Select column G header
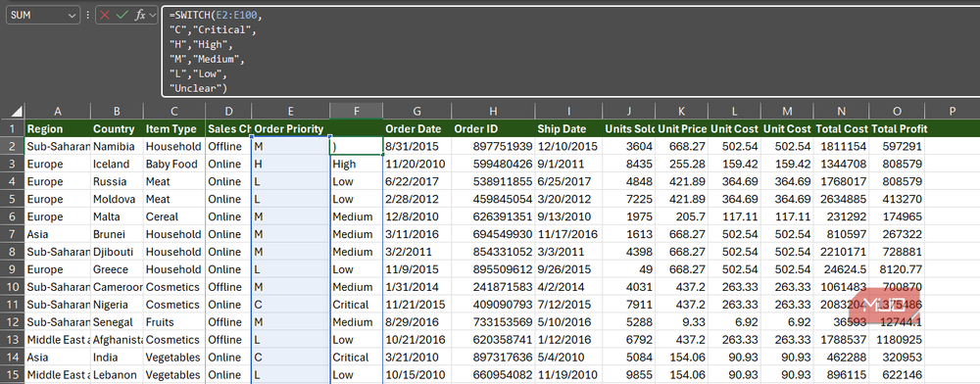The height and width of the screenshot is (384, 980). 416,111
